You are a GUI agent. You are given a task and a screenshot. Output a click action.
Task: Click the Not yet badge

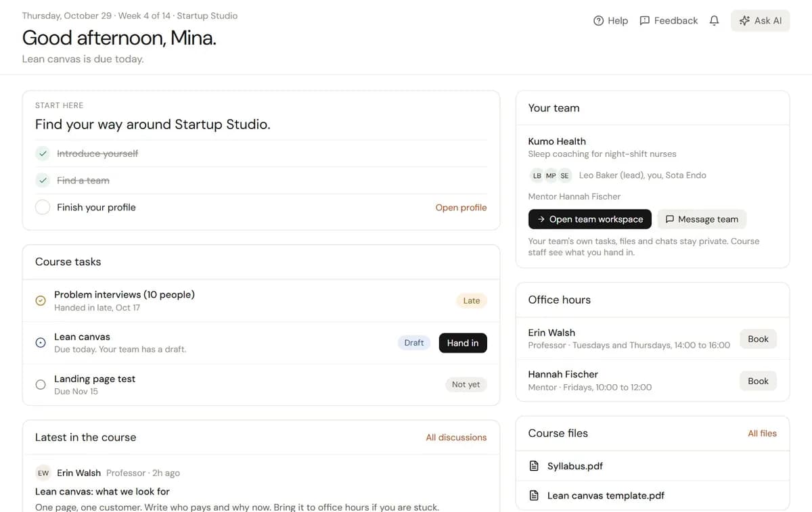pyautogui.click(x=466, y=385)
